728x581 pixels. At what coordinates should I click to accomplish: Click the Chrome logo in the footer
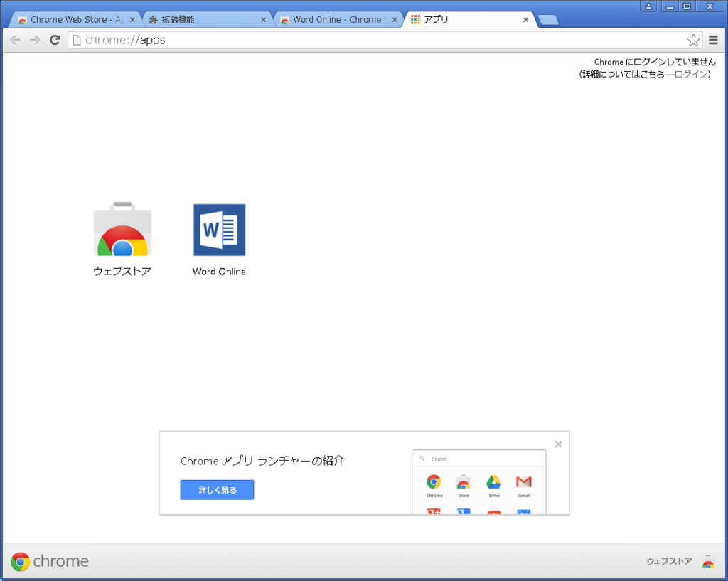pyautogui.click(x=50, y=561)
